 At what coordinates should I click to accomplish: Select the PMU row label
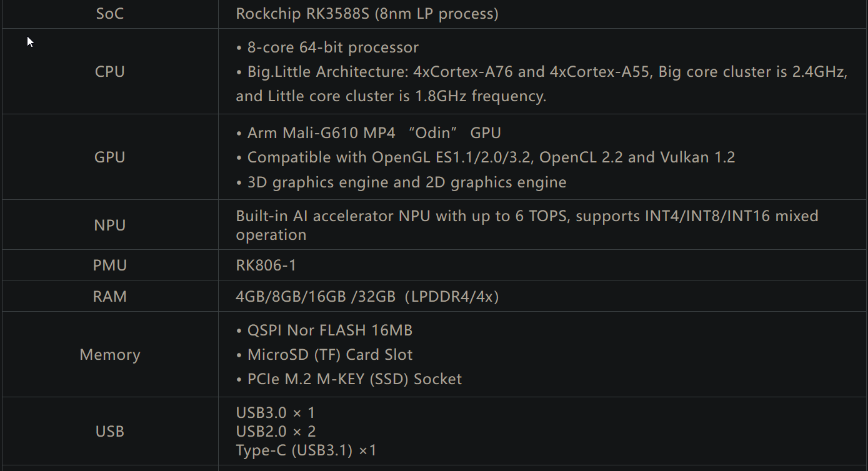pos(110,265)
